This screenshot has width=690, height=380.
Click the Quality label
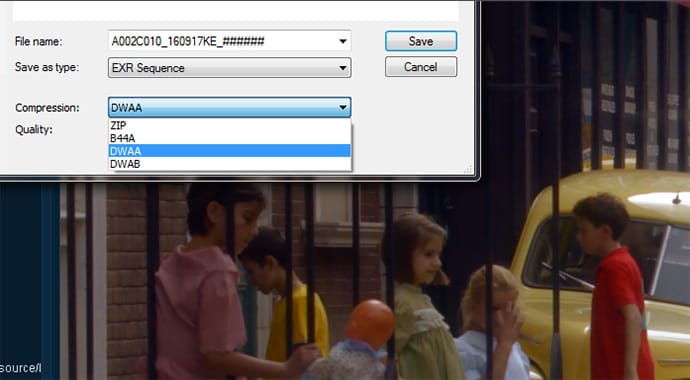pos(33,130)
